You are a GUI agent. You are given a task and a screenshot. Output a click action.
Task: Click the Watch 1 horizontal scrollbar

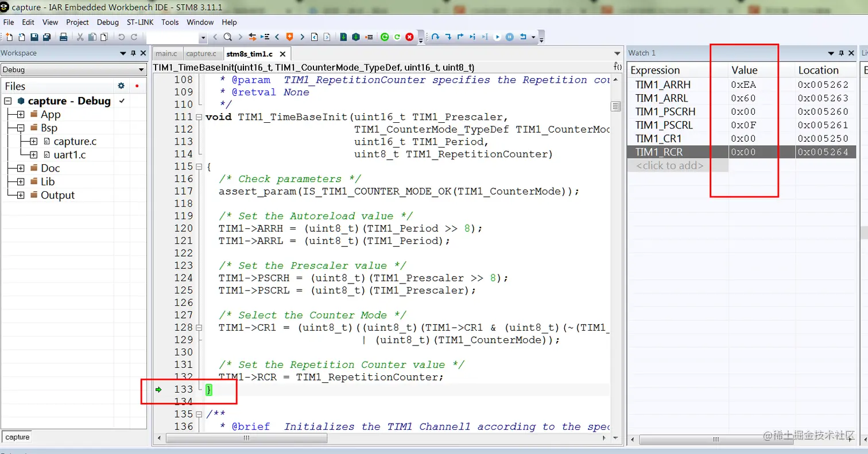pyautogui.click(x=716, y=439)
